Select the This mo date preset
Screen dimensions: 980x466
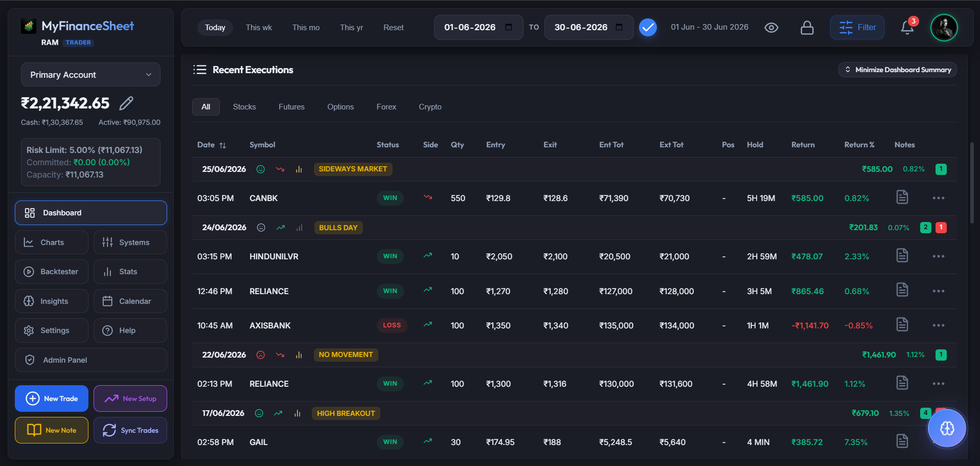point(306,28)
